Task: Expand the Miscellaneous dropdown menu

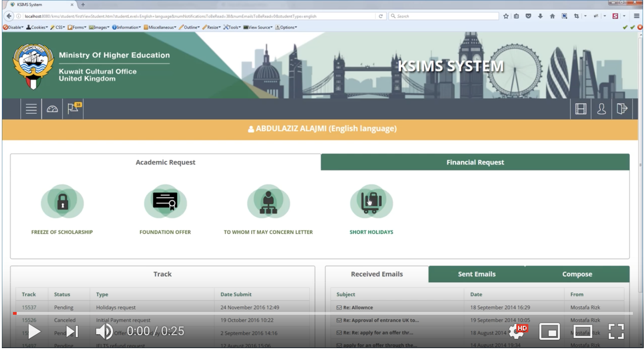Action: 160,27
